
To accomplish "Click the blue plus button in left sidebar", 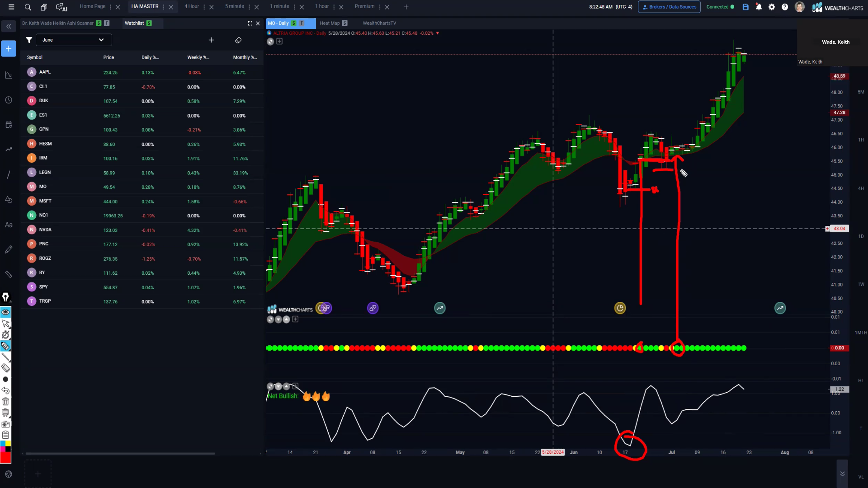I will coord(9,49).
